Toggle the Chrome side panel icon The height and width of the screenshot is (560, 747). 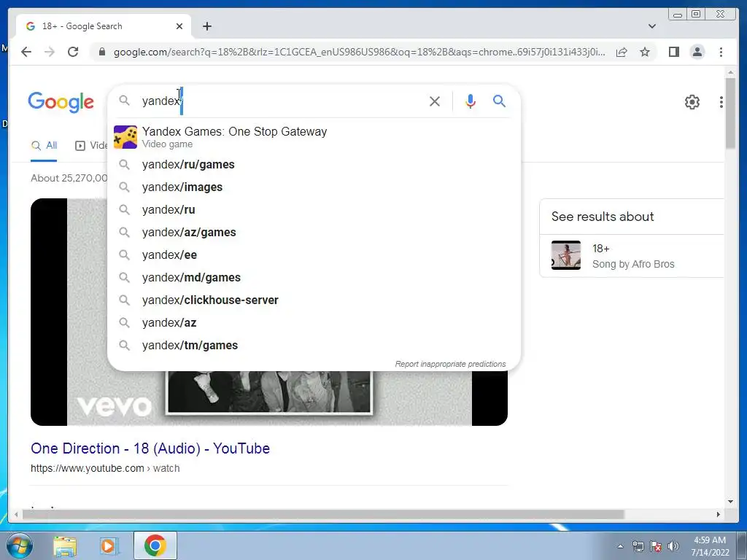(x=673, y=52)
